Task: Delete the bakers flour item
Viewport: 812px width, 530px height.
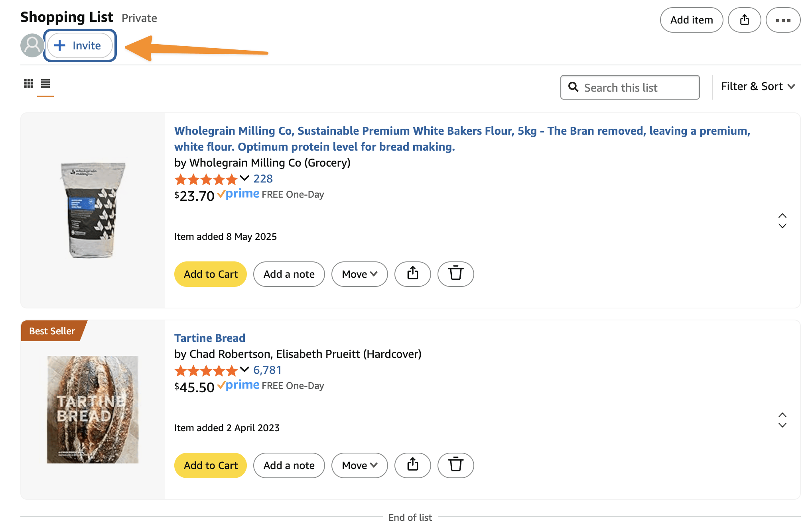Action: pos(455,274)
